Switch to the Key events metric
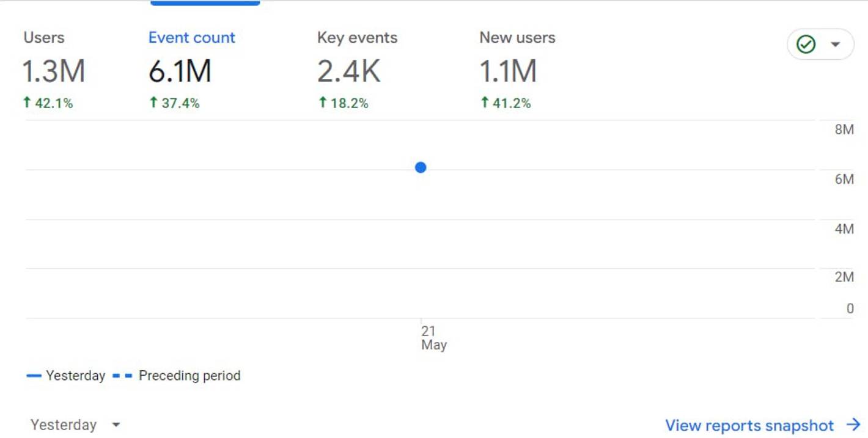868x438 pixels. coord(357,38)
